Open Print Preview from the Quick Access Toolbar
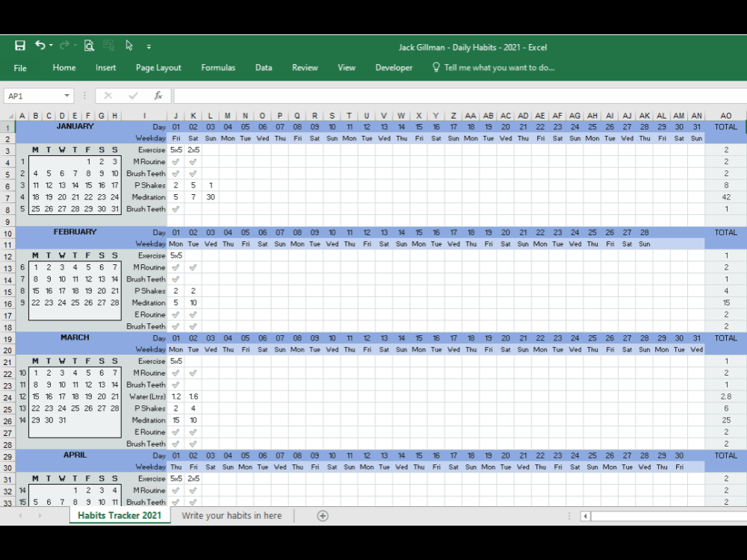The image size is (747, 560). click(x=89, y=46)
